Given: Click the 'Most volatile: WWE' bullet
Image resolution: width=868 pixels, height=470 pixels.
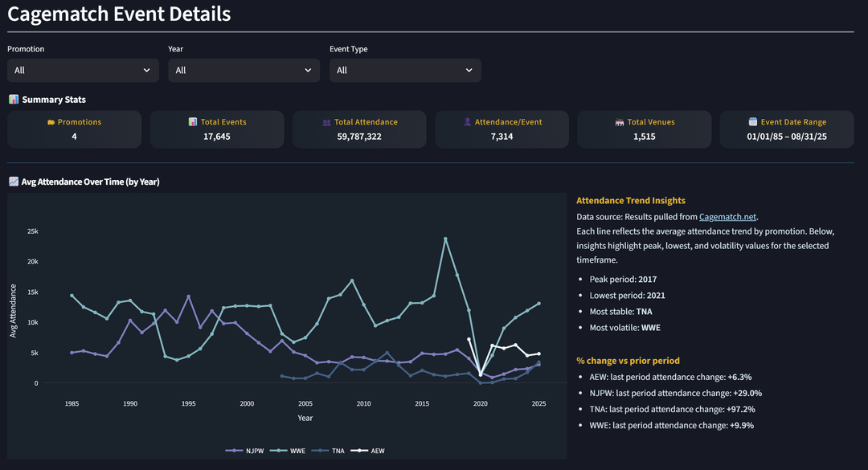Looking at the screenshot, I should (x=625, y=327).
